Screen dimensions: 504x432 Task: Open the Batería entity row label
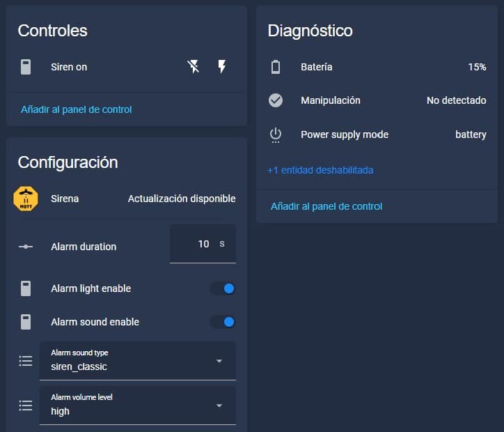click(317, 67)
